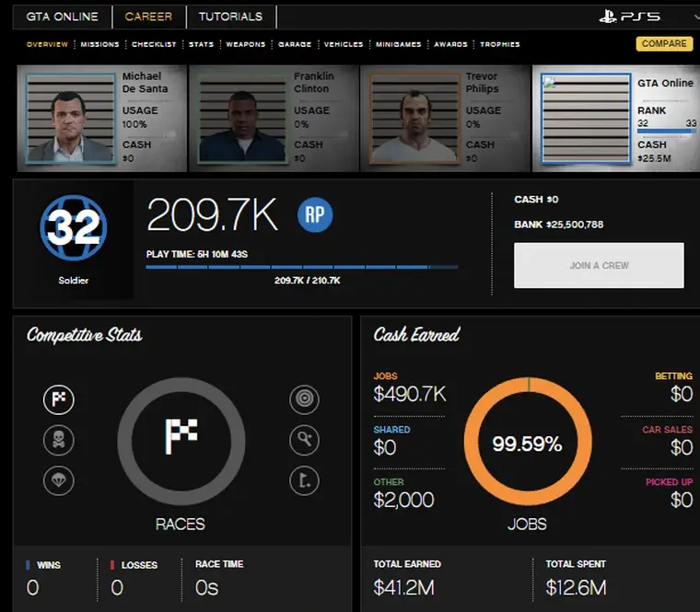Select Franklin Clinton character card

274,118
